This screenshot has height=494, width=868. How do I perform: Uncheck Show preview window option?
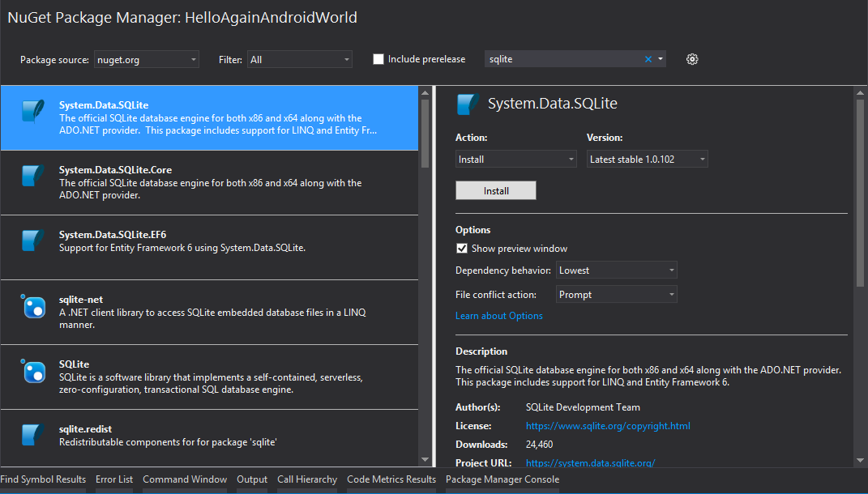[462, 249]
